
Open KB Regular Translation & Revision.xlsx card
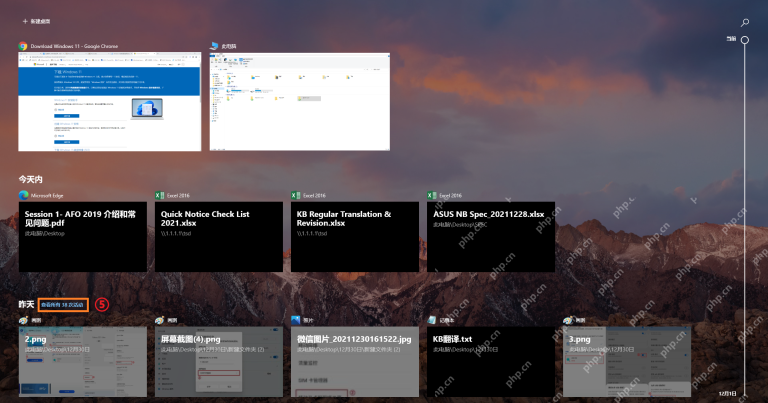point(355,237)
